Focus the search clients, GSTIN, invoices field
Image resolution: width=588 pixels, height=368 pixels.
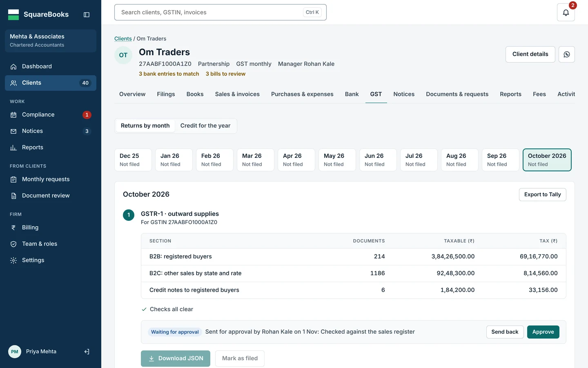(x=220, y=12)
